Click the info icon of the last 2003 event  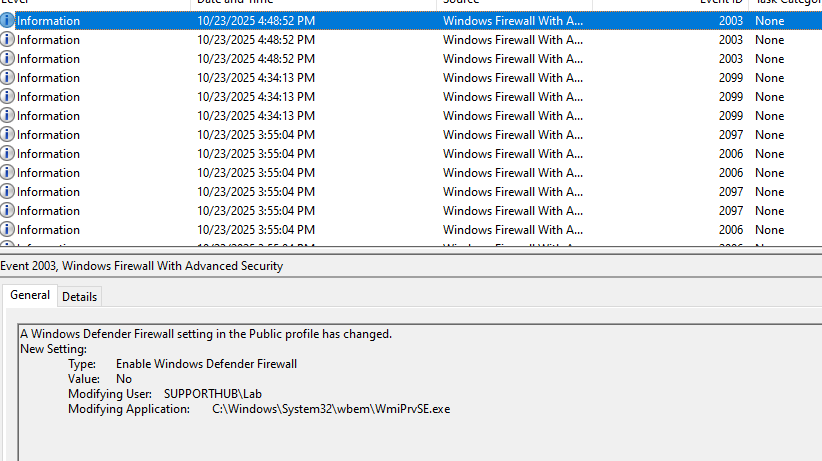[8, 59]
